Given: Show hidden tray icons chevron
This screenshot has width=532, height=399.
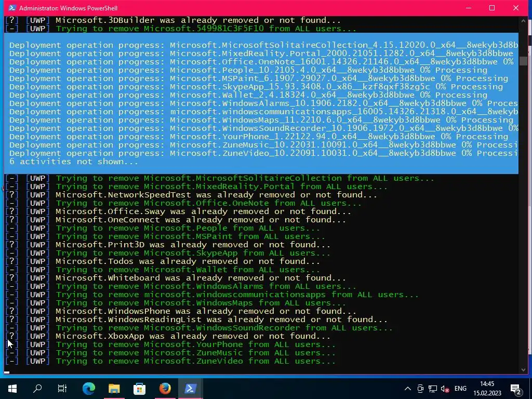Looking at the screenshot, I should pos(408,389).
